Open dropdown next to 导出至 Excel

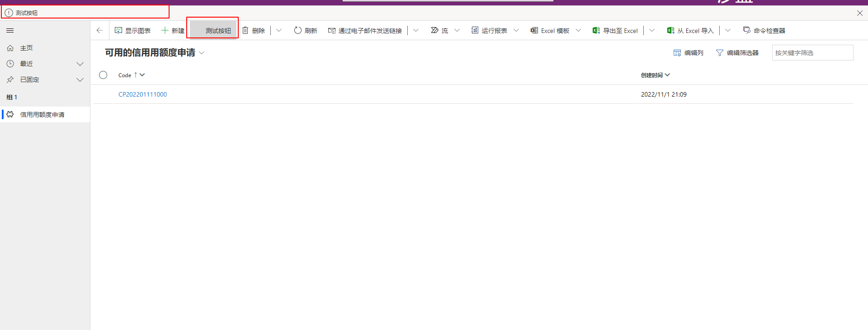(652, 30)
